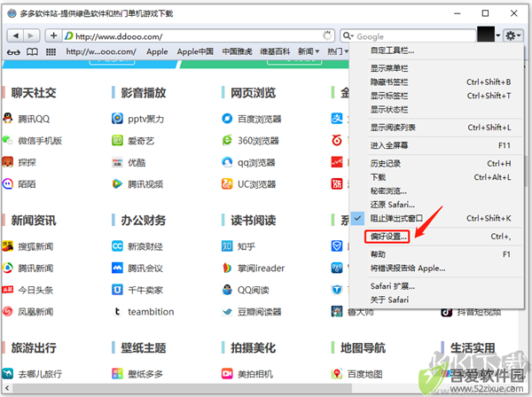Click the horizontal scrollbar left arrow
The image size is (532, 397).
click(7, 388)
